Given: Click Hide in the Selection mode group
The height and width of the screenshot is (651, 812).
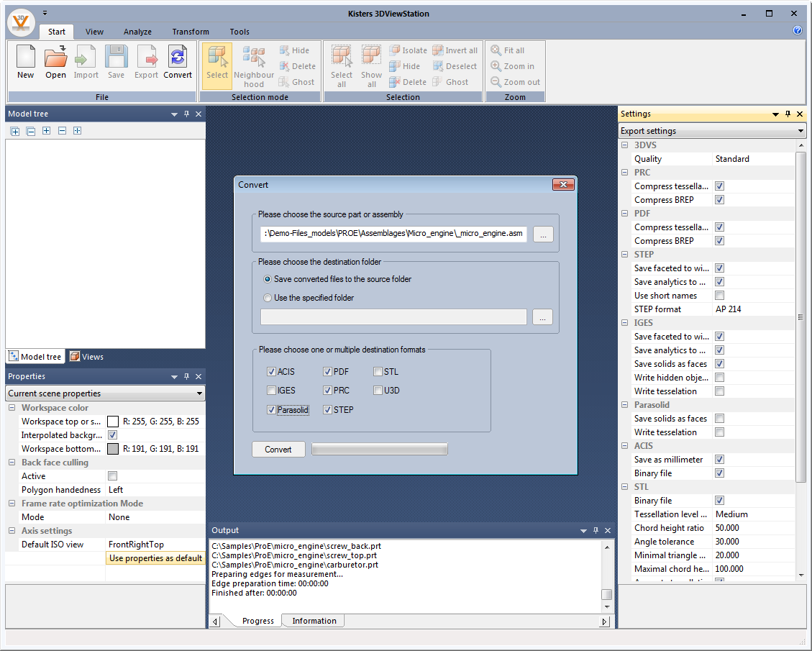Looking at the screenshot, I should pyautogui.click(x=294, y=50).
